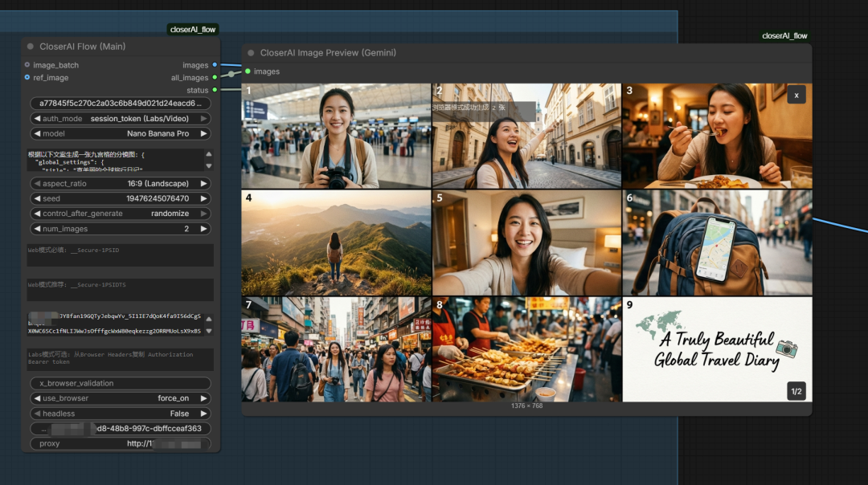Click the CloserAI Image Preview (Gemini) title

328,52
